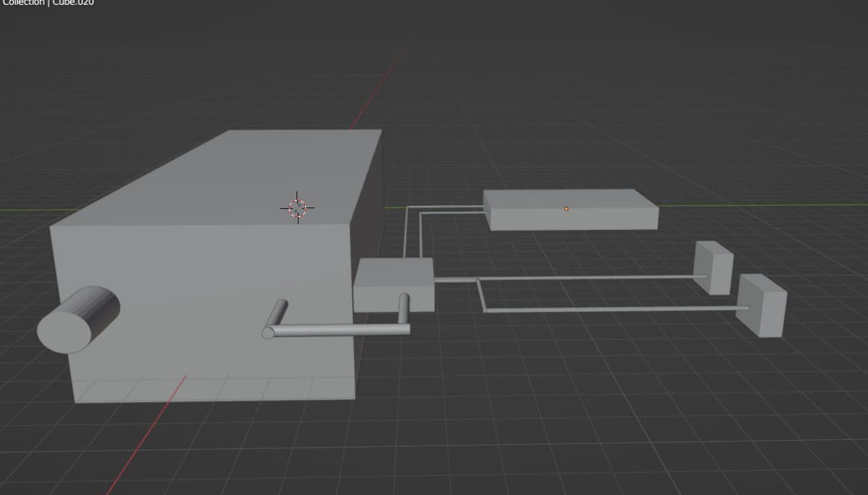The height and width of the screenshot is (495, 868).
Task: Select the lower small cube at far right
Action: point(762,306)
